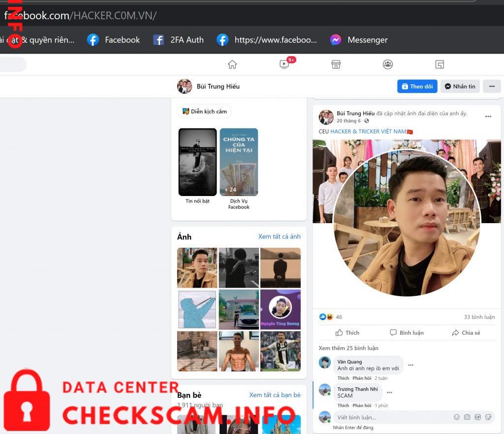
Task: Click the Xem tất cả ảnh link
Action: pyautogui.click(x=280, y=236)
